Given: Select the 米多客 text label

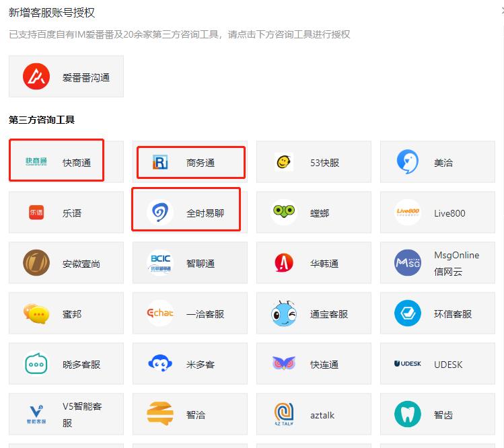Looking at the screenshot, I should (x=201, y=365).
